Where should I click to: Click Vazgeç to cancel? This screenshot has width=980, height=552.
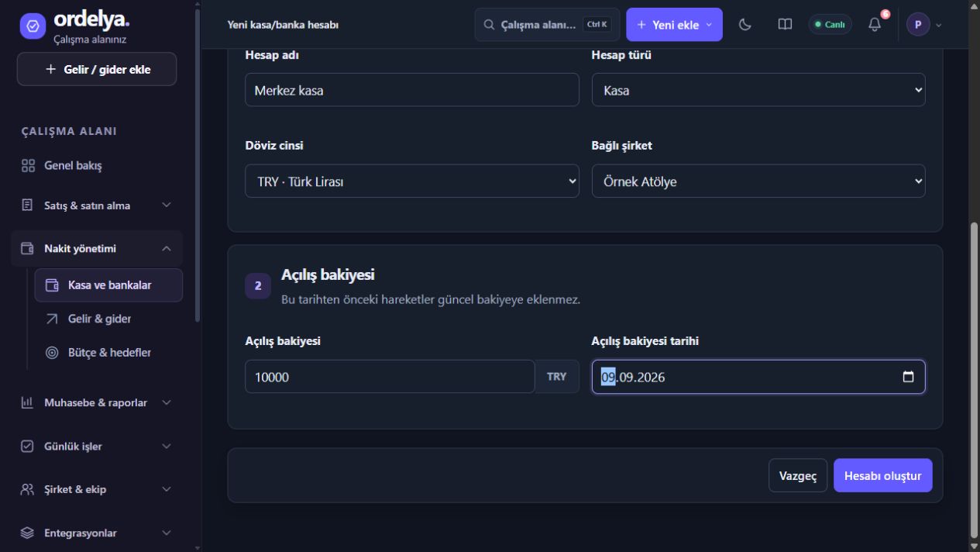pos(798,475)
